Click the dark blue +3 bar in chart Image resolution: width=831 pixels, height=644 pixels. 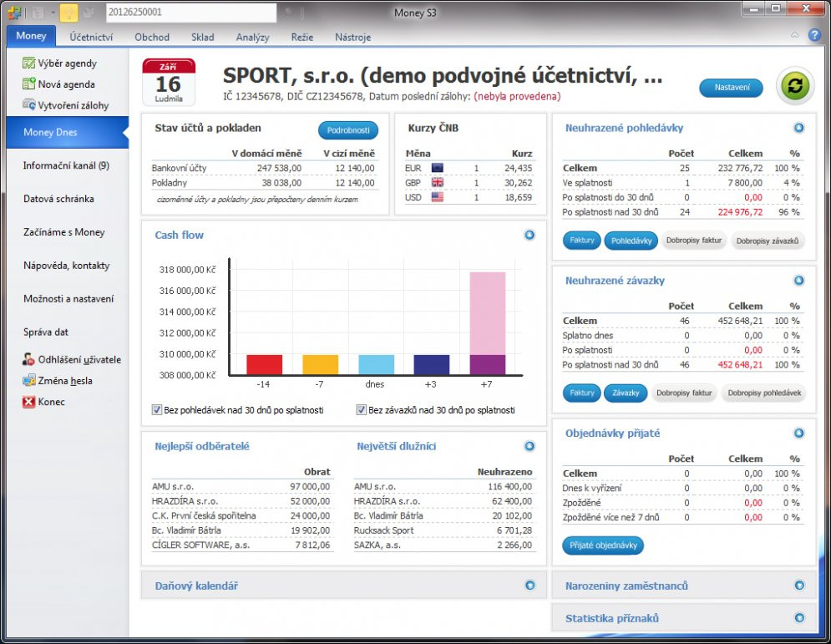click(x=432, y=365)
